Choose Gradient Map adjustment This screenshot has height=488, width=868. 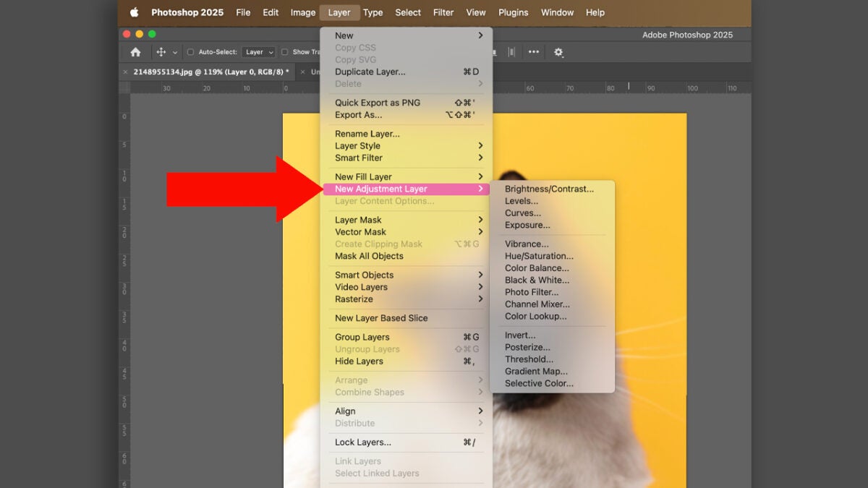[x=536, y=372]
